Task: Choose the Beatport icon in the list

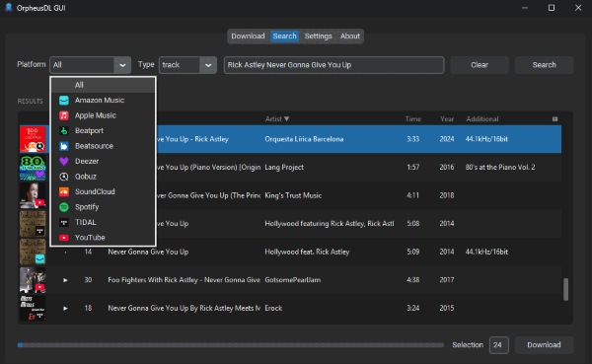Action: click(x=64, y=130)
